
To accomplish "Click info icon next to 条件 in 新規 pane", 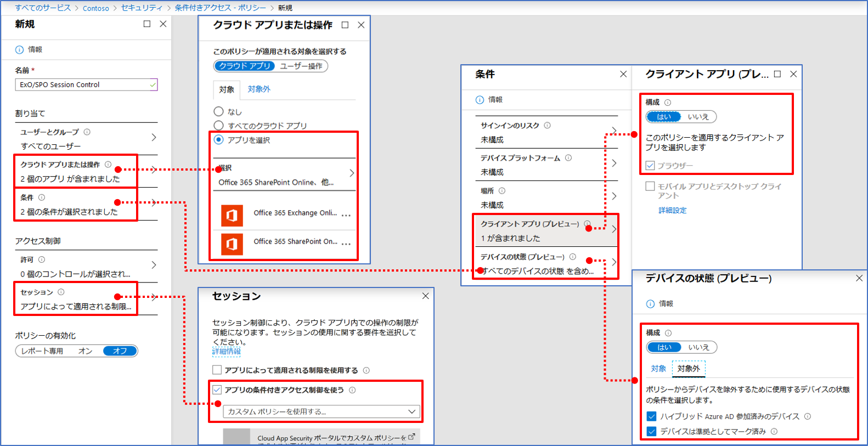I will pyautogui.click(x=42, y=197).
